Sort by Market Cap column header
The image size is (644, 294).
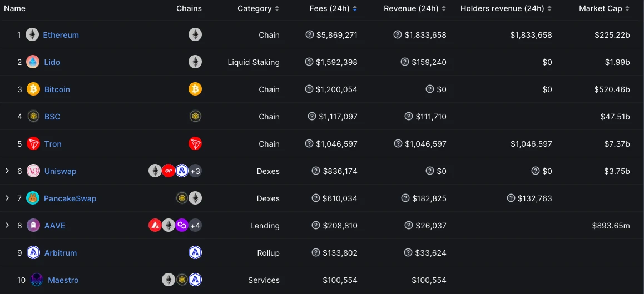coord(604,9)
